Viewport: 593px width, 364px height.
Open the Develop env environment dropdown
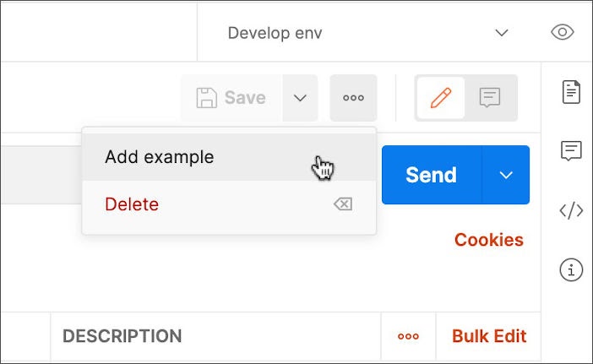point(368,33)
